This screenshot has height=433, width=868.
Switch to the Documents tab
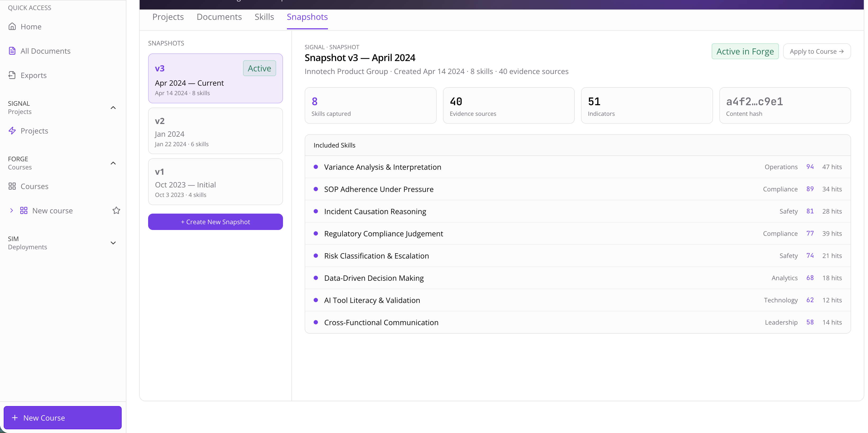point(219,16)
